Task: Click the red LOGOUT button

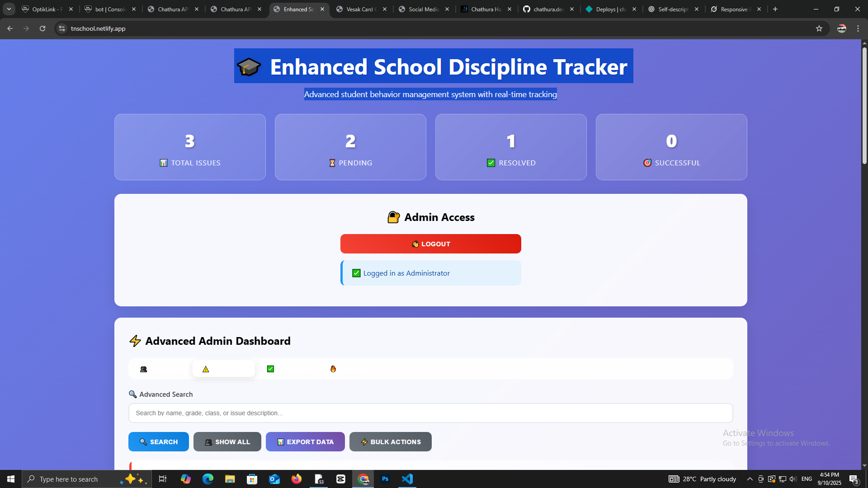Action: [x=430, y=244]
